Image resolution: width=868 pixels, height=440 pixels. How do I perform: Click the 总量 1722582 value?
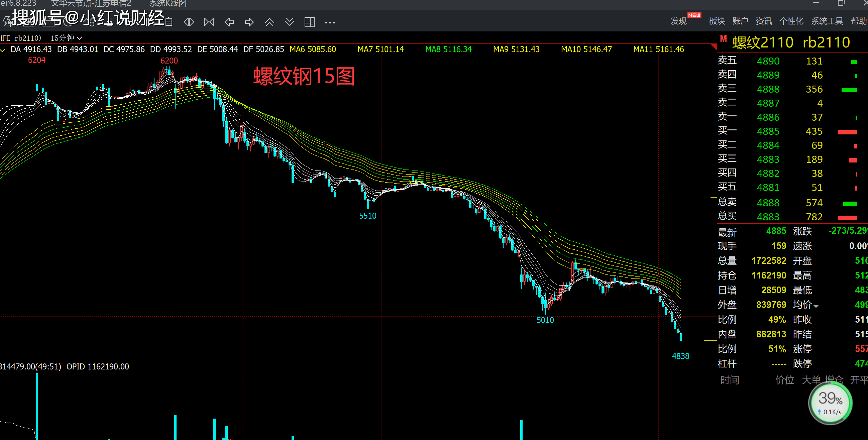tap(769, 261)
